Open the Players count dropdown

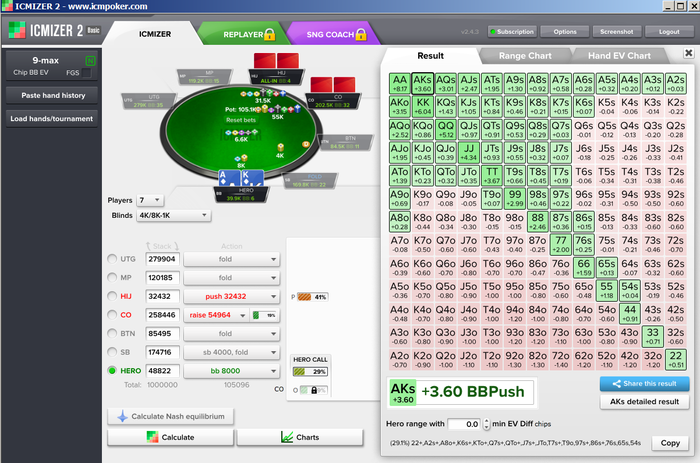coord(150,200)
